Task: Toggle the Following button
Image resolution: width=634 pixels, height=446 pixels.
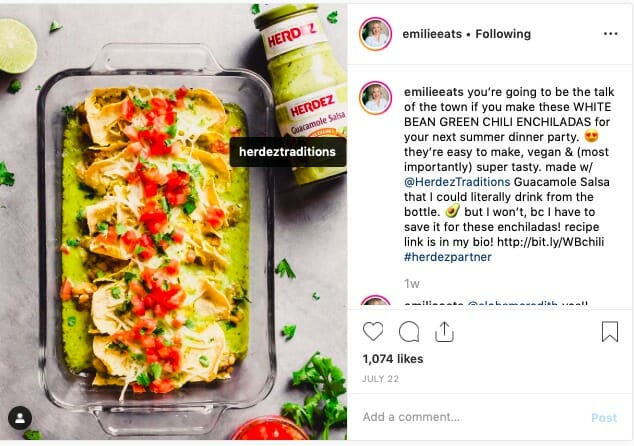Action: [x=503, y=34]
